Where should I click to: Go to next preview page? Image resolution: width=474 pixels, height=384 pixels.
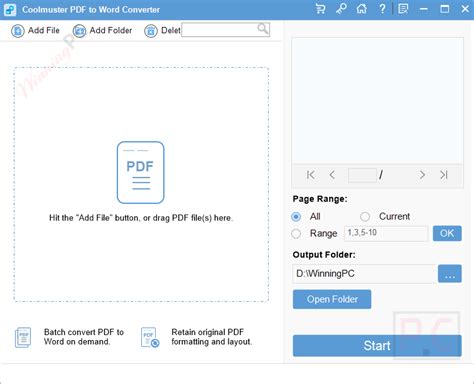[x=422, y=175]
